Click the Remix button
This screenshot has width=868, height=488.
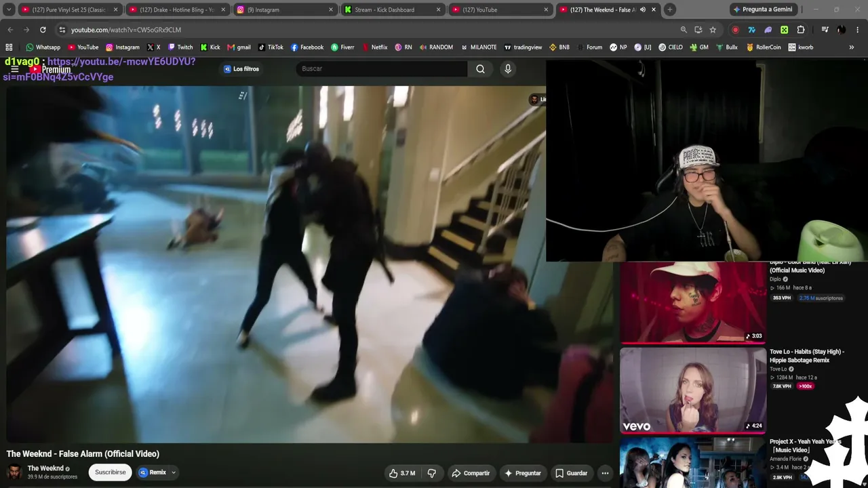pyautogui.click(x=153, y=472)
